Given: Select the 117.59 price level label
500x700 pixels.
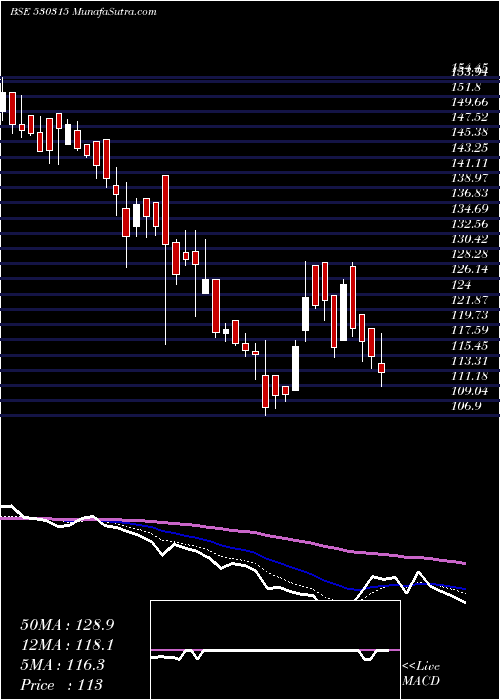Looking at the screenshot, I should [469, 330].
